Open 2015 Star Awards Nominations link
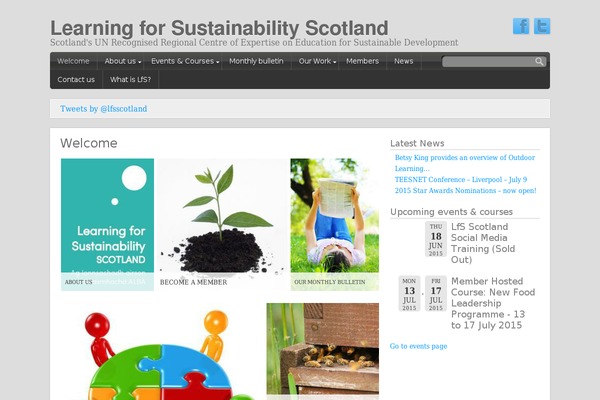600x400 pixels. [x=465, y=191]
